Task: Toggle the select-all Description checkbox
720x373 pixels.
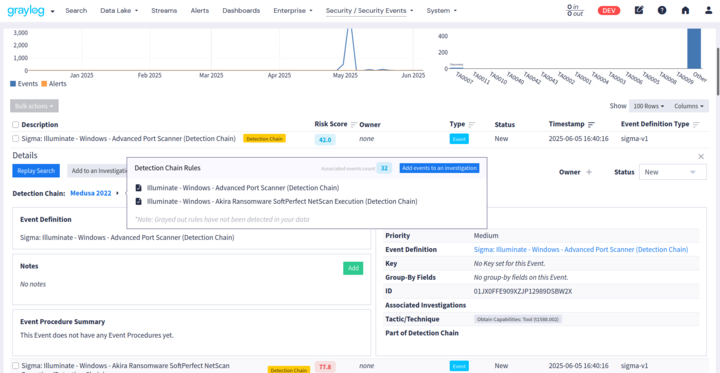Action: pyautogui.click(x=16, y=124)
